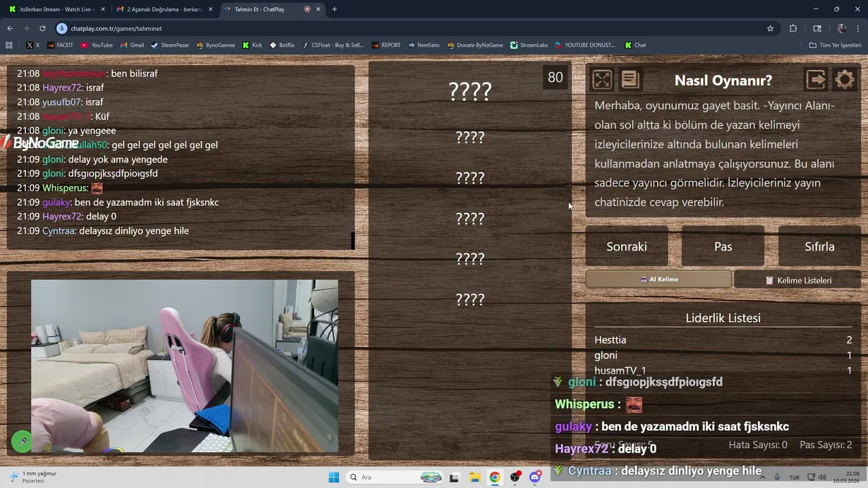Open the Donate ByNoGame bookmark
This screenshot has height=488, width=868.
point(475,45)
